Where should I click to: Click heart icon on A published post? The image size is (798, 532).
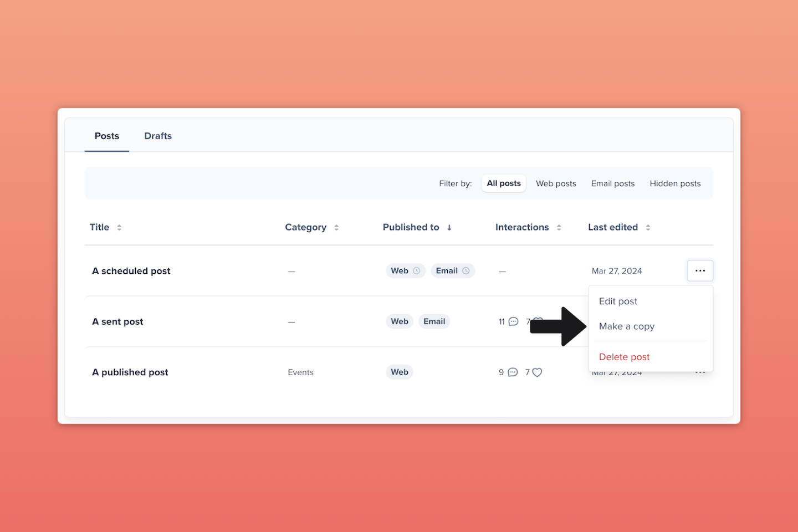coord(537,372)
